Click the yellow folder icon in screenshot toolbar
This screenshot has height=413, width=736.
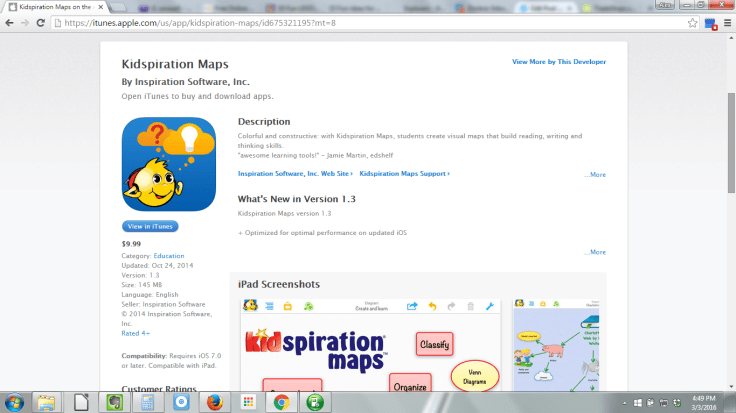coord(288,306)
